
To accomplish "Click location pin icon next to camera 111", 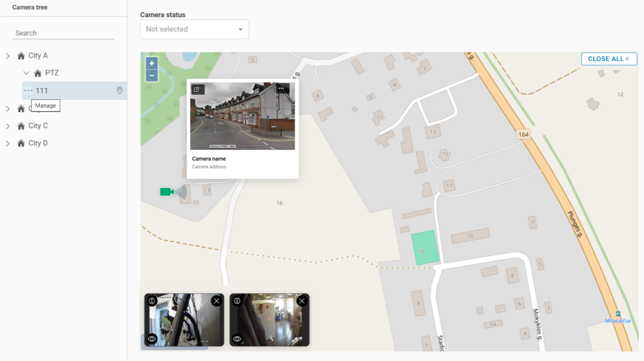I will [120, 90].
